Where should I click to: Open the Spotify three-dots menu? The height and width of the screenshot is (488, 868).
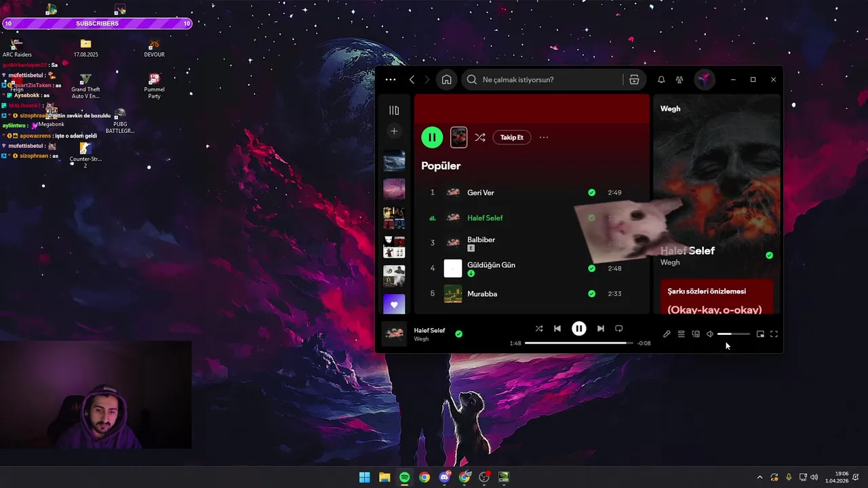[x=390, y=79]
